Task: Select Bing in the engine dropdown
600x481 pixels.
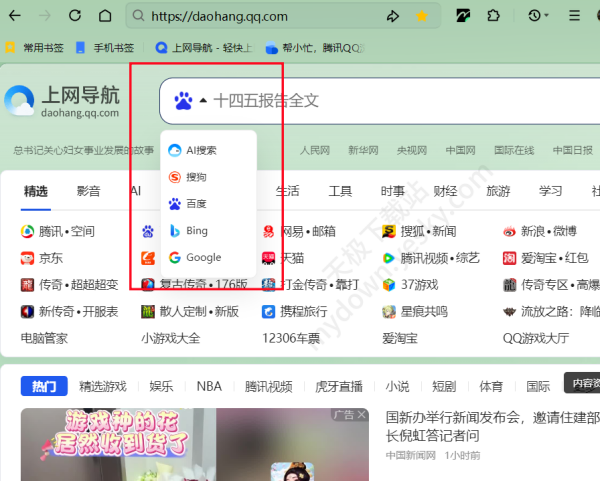Action: pyautogui.click(x=196, y=231)
